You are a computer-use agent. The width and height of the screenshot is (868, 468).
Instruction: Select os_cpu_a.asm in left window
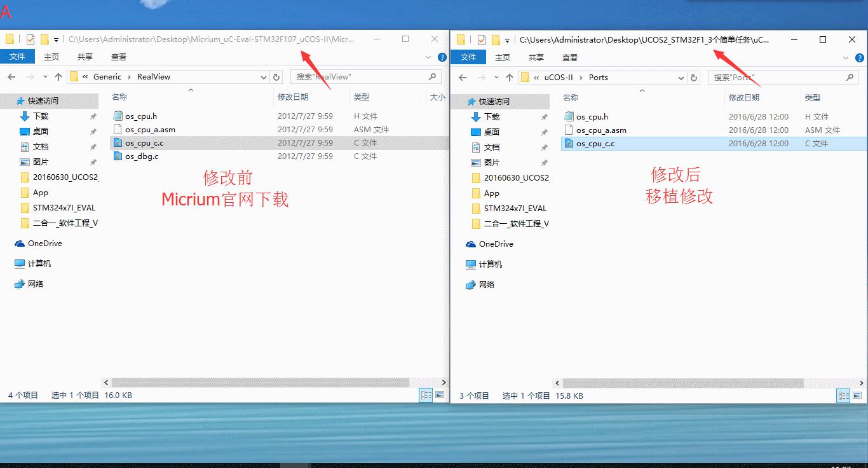[150, 129]
